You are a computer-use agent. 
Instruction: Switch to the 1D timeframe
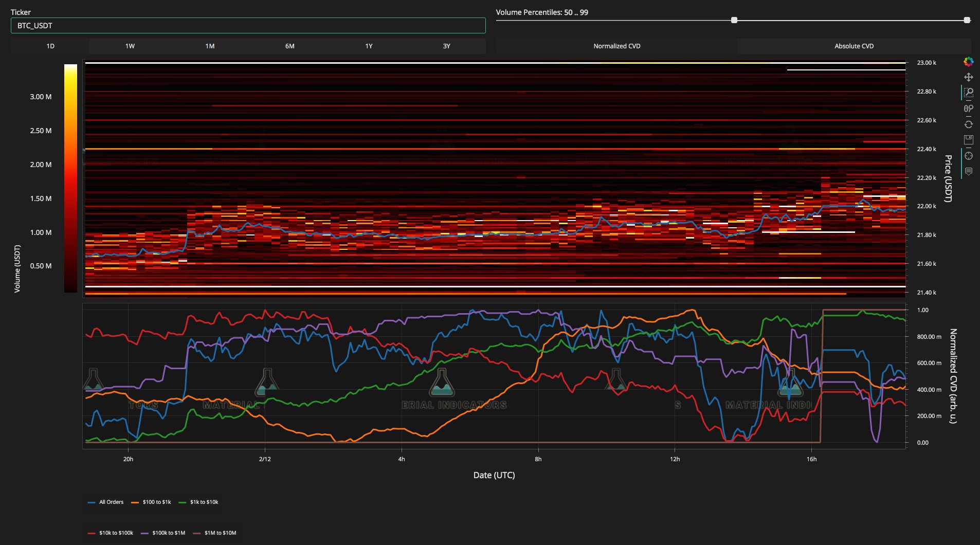(x=50, y=46)
